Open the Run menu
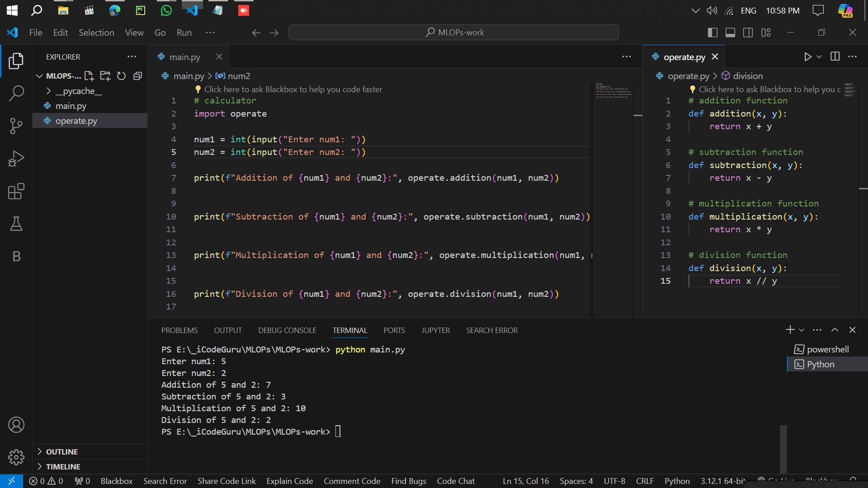Image resolution: width=868 pixels, height=488 pixels. point(184,33)
